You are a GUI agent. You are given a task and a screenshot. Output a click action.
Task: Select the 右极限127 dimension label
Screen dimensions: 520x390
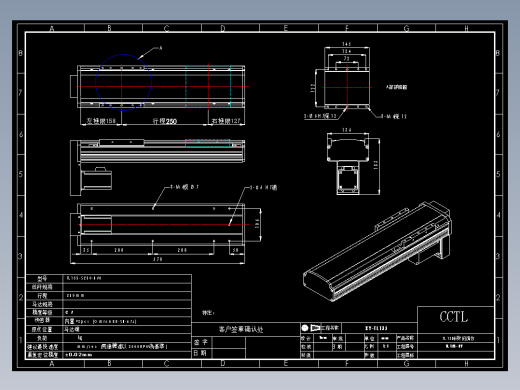(226, 121)
